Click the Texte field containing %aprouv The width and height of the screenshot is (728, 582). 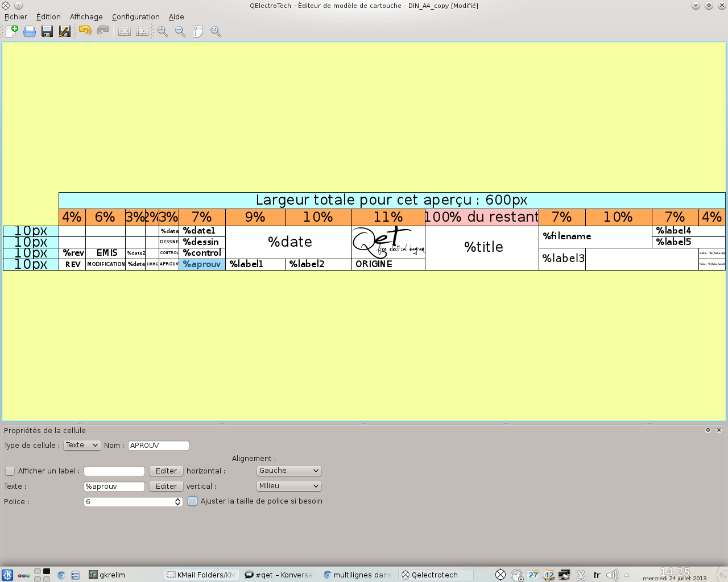click(x=114, y=486)
